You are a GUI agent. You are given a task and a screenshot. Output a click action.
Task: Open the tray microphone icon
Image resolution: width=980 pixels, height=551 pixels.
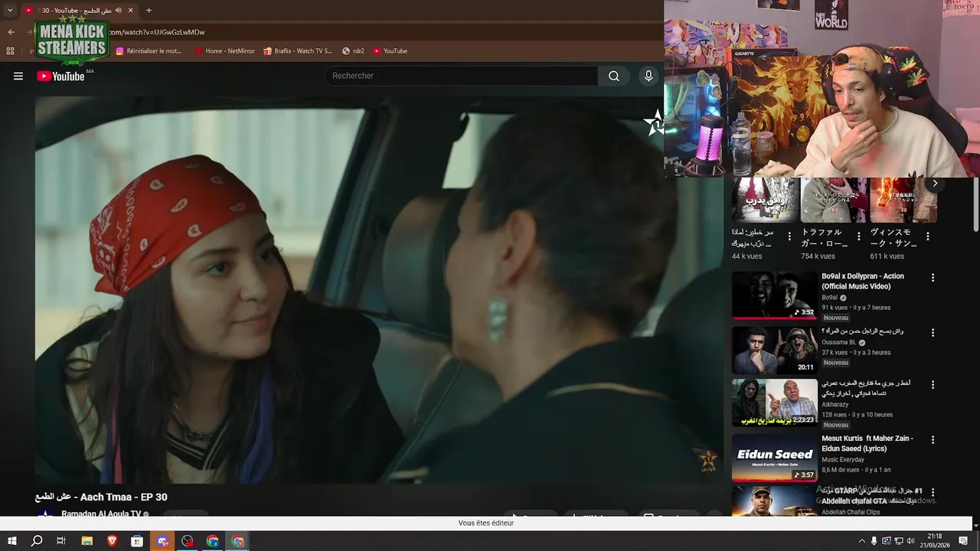[874, 541]
